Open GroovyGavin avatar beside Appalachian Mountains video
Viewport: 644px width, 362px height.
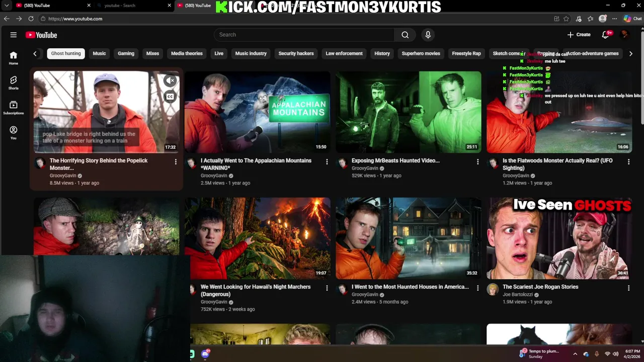(x=191, y=163)
